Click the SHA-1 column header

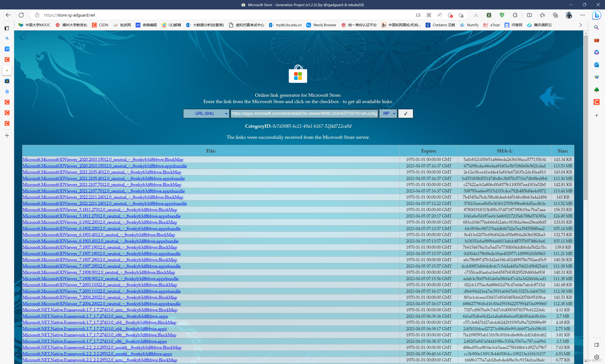tap(505, 151)
